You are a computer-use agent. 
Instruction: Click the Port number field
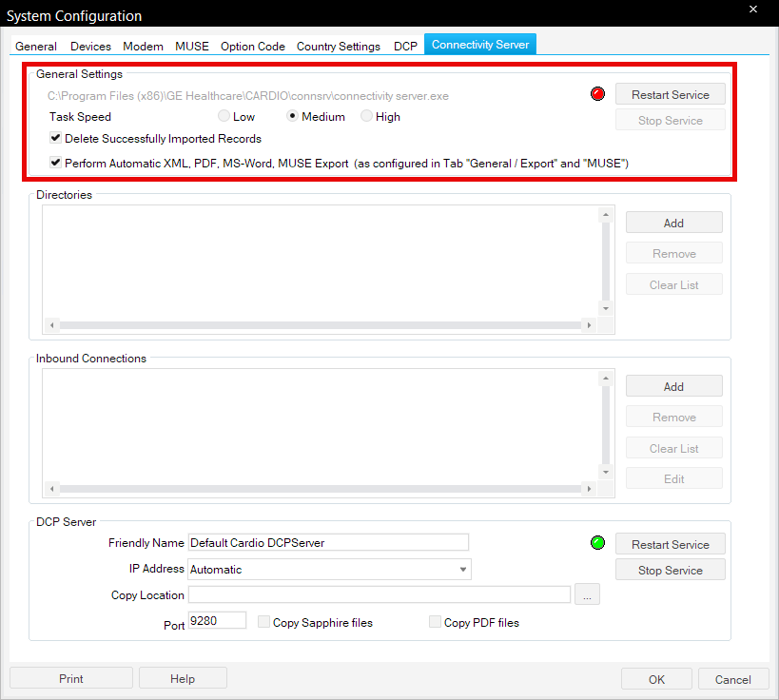click(x=217, y=621)
